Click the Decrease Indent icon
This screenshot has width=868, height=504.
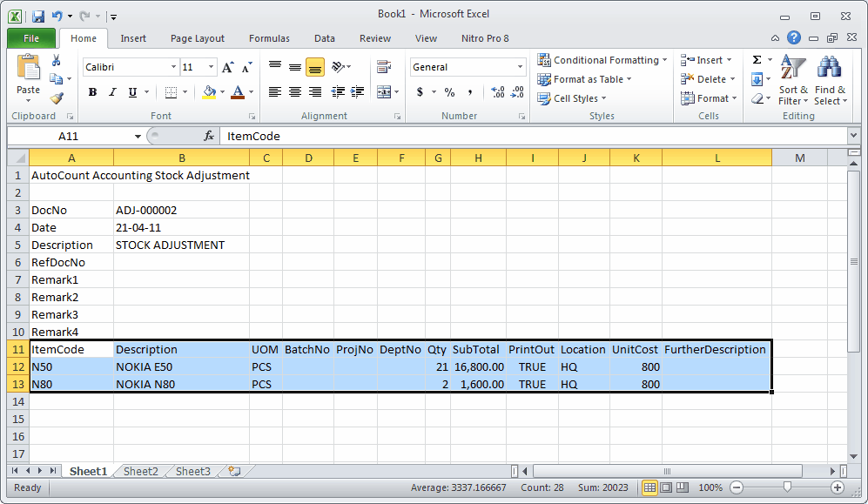(x=338, y=92)
